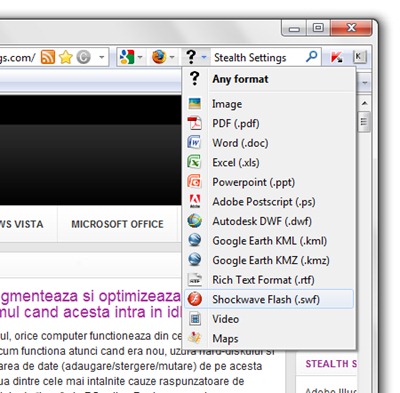Open the purple article headline link

point(90,304)
